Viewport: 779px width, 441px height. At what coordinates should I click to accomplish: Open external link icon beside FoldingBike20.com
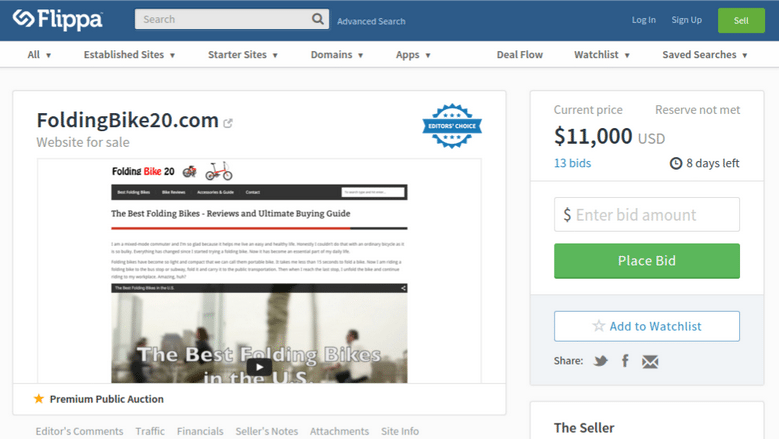pyautogui.click(x=228, y=123)
